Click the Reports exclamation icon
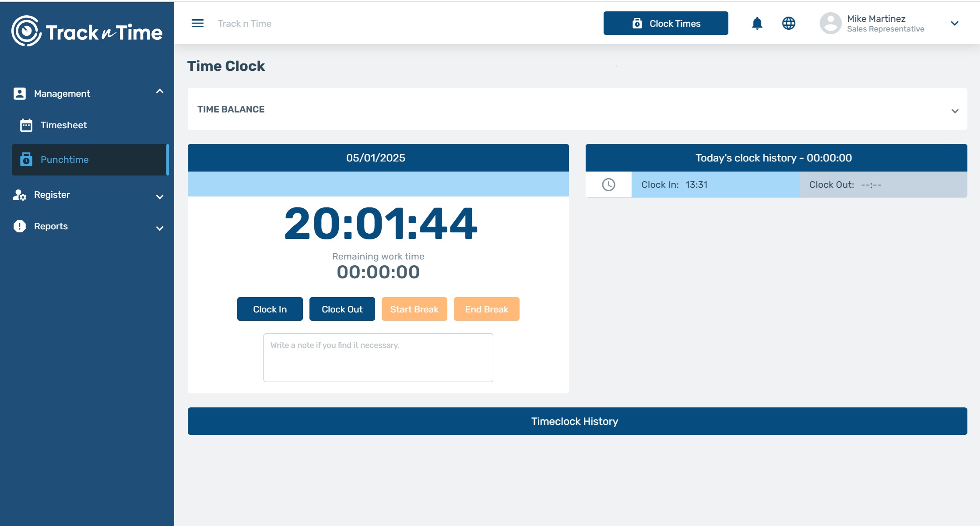 [x=20, y=226]
